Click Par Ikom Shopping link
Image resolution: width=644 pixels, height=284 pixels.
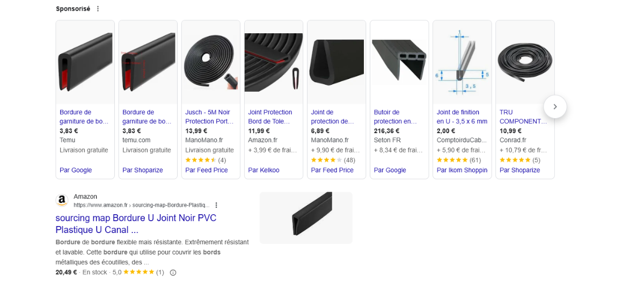(x=462, y=170)
